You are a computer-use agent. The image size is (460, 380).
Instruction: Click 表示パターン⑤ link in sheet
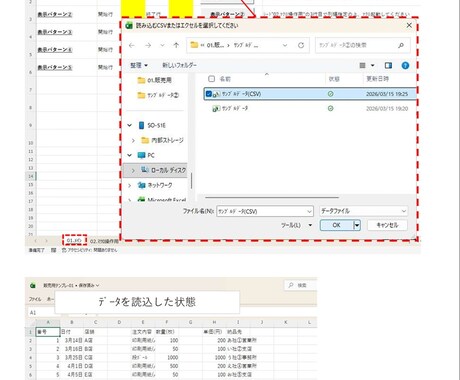[x=55, y=67]
